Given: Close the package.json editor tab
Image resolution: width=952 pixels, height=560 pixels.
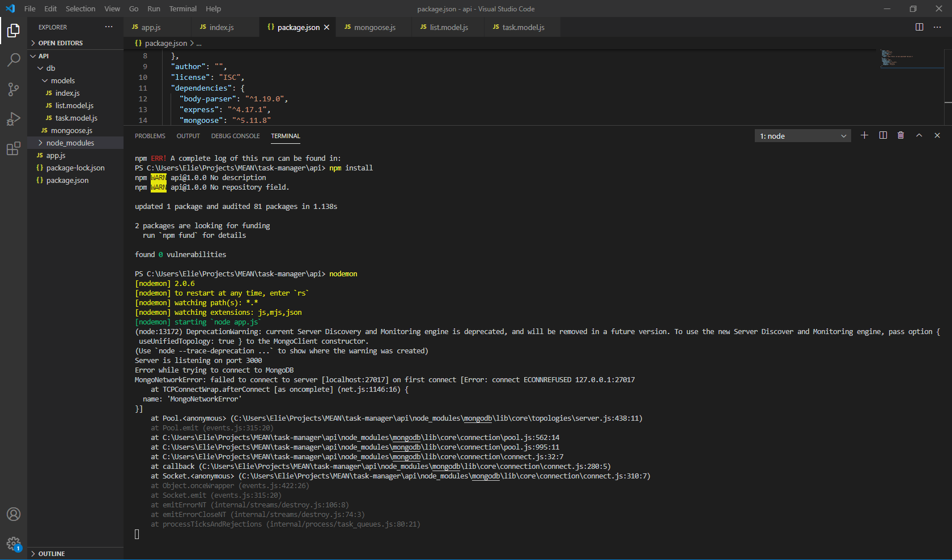Looking at the screenshot, I should pos(326,27).
